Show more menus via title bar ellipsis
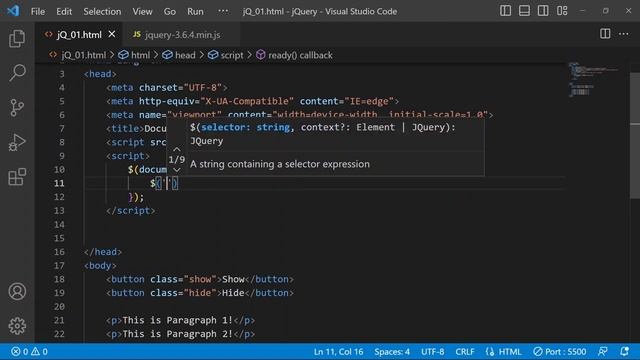 pyautogui.click(x=223, y=11)
